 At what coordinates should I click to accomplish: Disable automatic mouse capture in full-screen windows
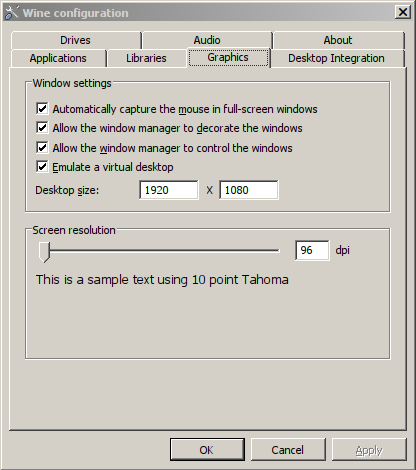(42, 109)
